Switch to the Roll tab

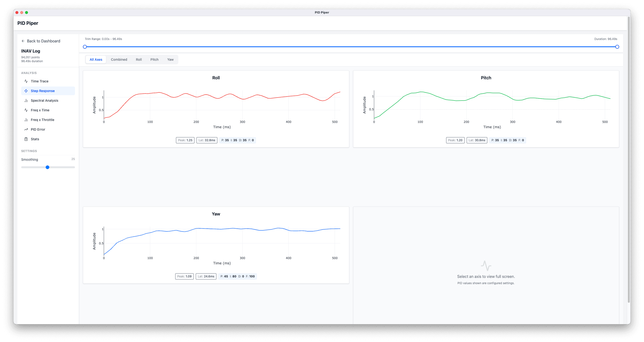[x=139, y=60]
